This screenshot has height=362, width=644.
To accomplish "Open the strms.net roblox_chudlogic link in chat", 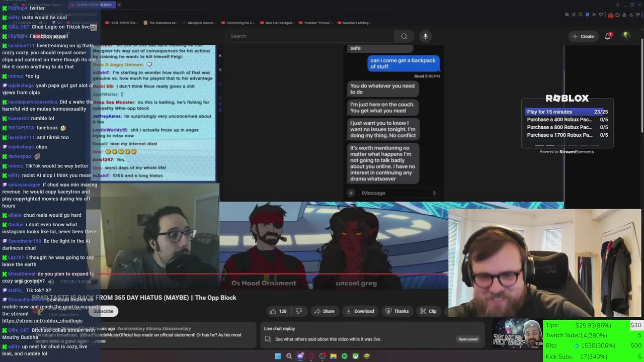I will point(42,321).
